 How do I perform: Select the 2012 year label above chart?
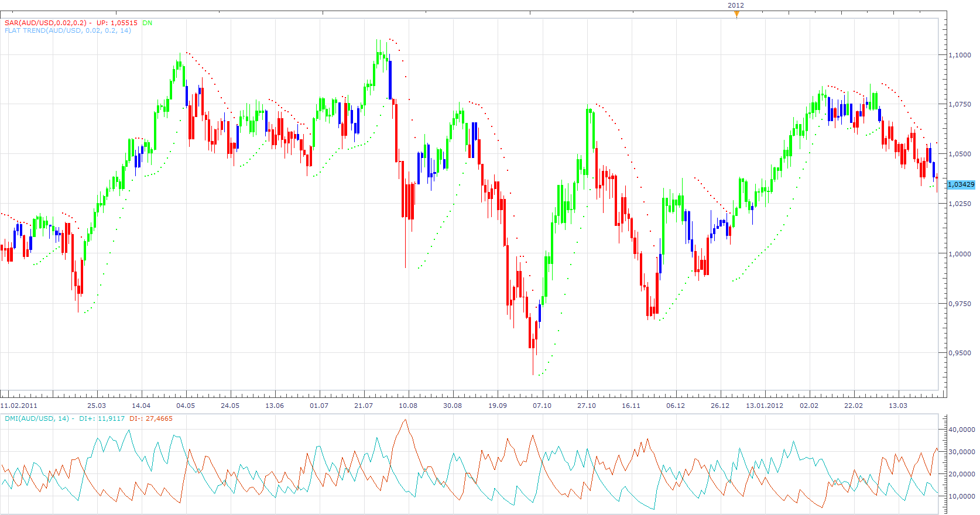pos(736,5)
